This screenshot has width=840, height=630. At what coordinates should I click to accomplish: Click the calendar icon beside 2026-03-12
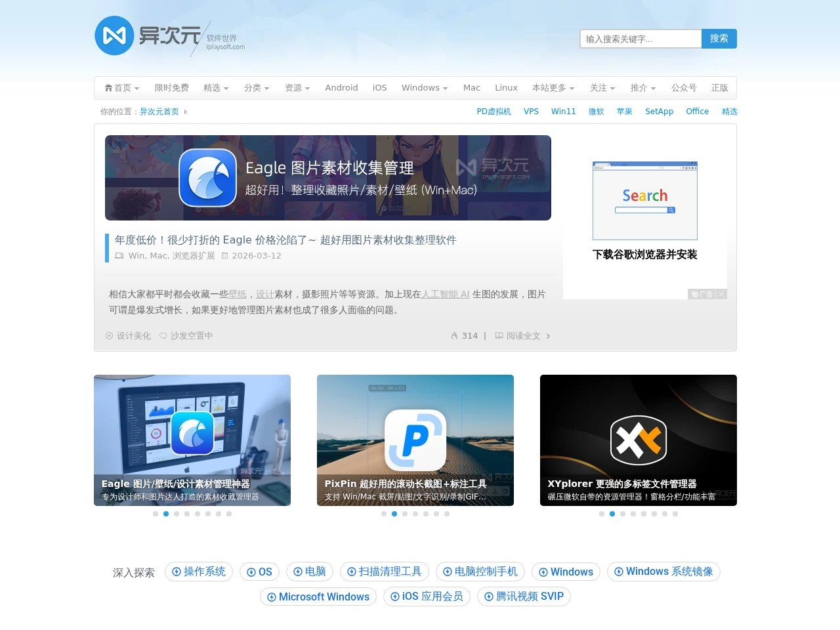click(x=225, y=256)
